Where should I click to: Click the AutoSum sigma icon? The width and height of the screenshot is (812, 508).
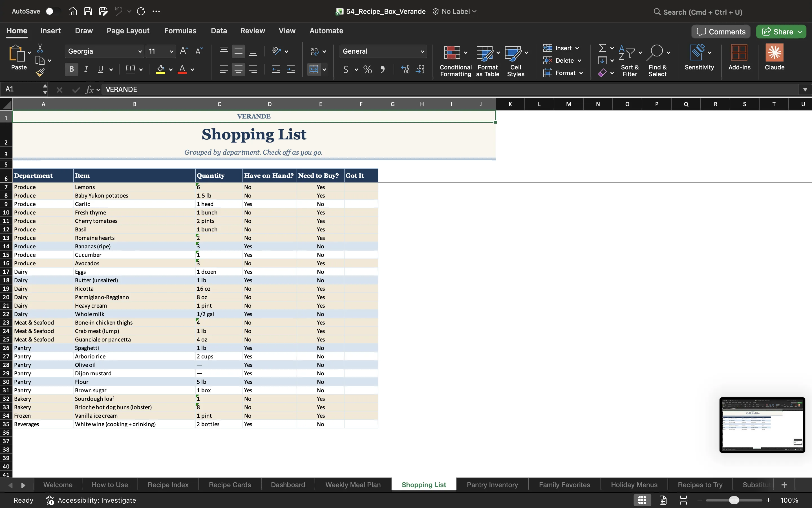pos(603,48)
